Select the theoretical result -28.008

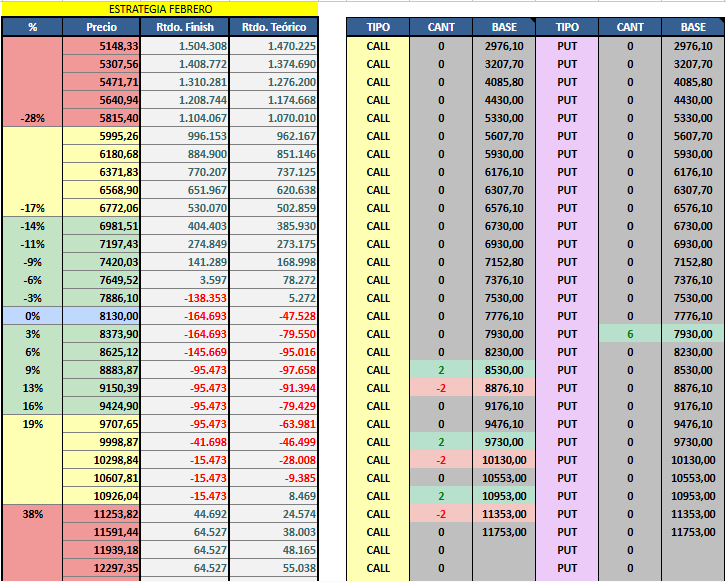coord(274,460)
